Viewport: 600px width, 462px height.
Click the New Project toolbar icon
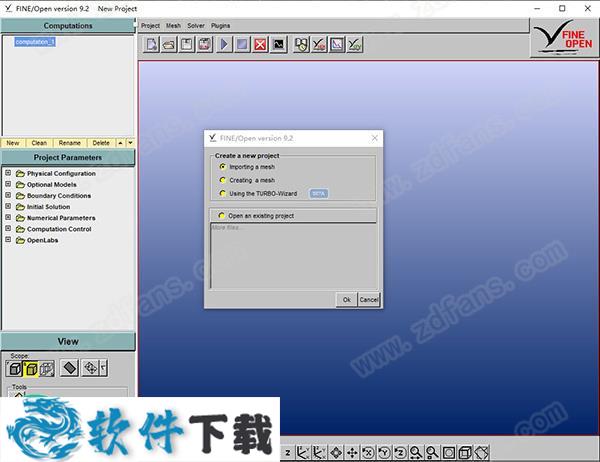coord(151,44)
